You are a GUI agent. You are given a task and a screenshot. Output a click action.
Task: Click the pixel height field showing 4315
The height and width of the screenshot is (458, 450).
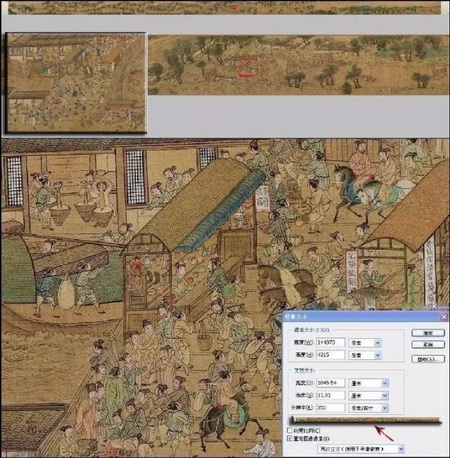tap(330, 355)
